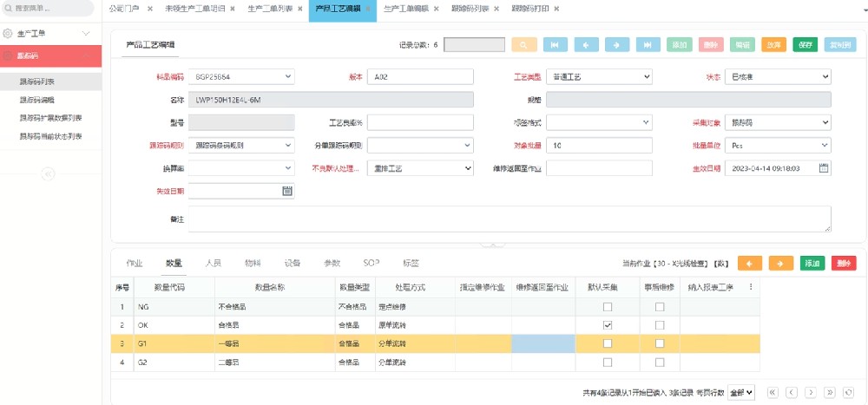Image resolution: width=868 pixels, height=405 pixels.
Task: Toggle 默认采集 checkbox for OK row
Action: 608,325
